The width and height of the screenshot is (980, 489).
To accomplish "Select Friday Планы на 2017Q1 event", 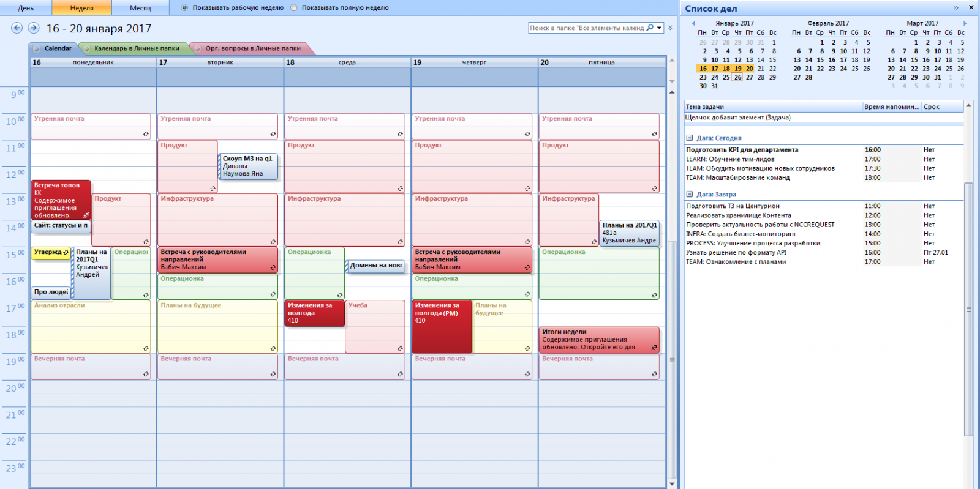I will [x=630, y=233].
